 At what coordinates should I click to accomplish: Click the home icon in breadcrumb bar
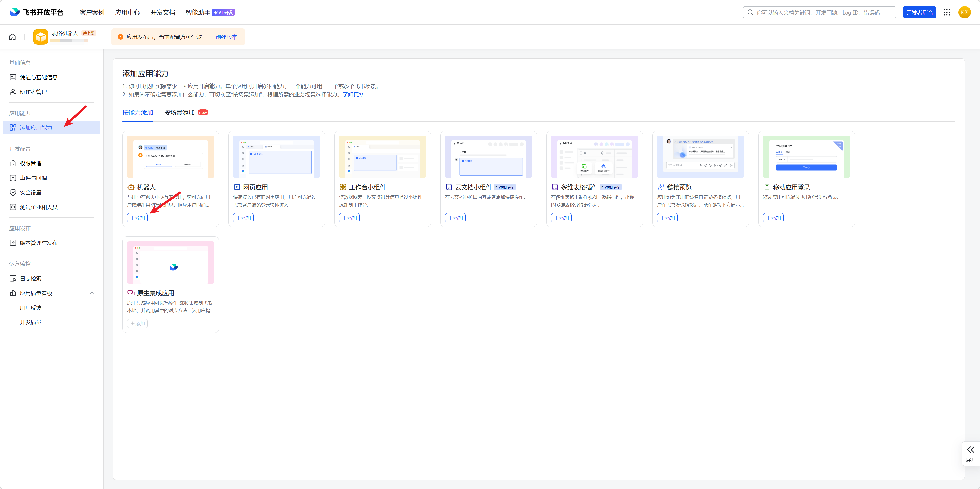pos(13,37)
